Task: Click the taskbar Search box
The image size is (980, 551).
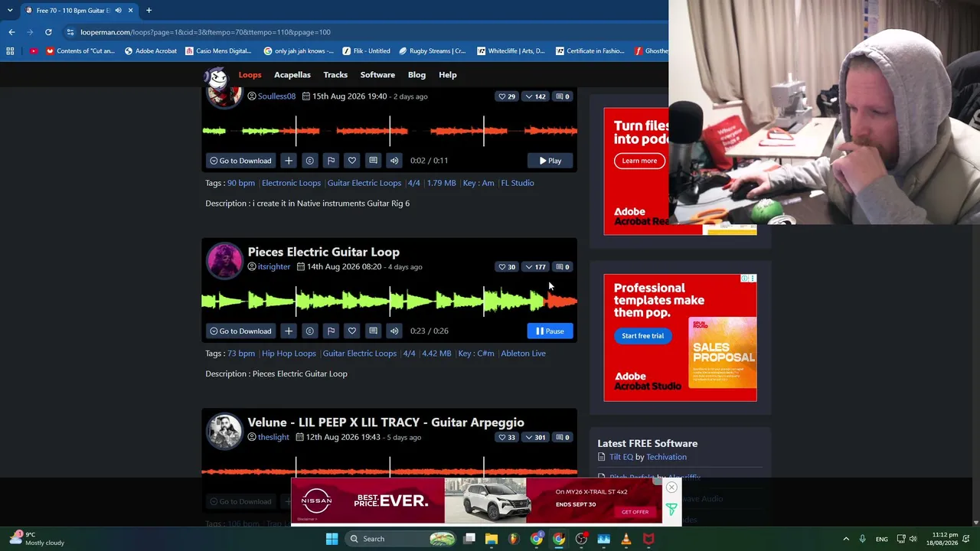Action: [400, 539]
